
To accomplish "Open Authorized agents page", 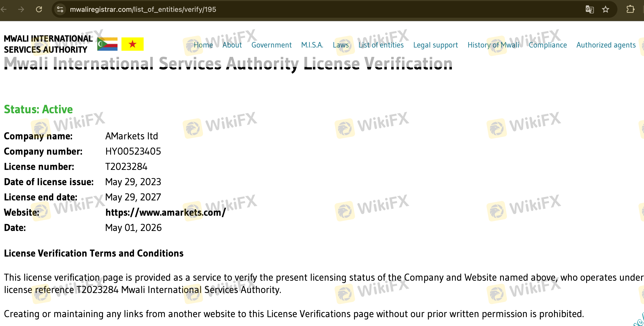I will point(606,45).
